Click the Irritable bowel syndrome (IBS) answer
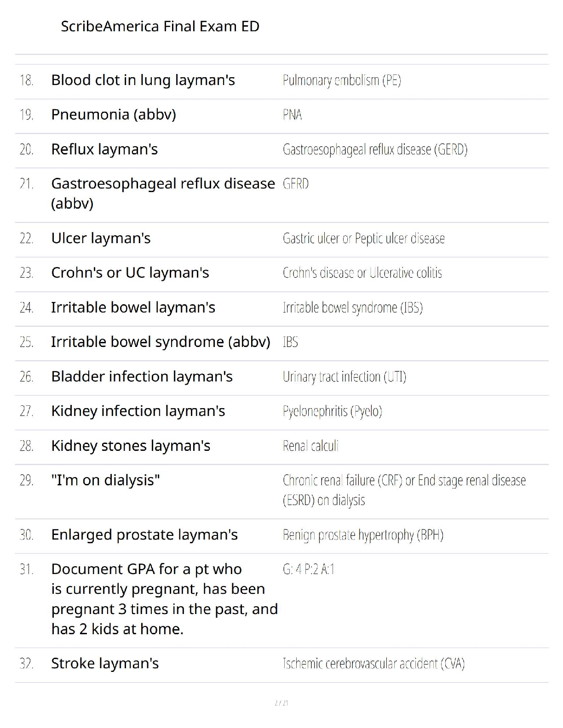The height and width of the screenshot is (728, 563). pyautogui.click(x=352, y=307)
